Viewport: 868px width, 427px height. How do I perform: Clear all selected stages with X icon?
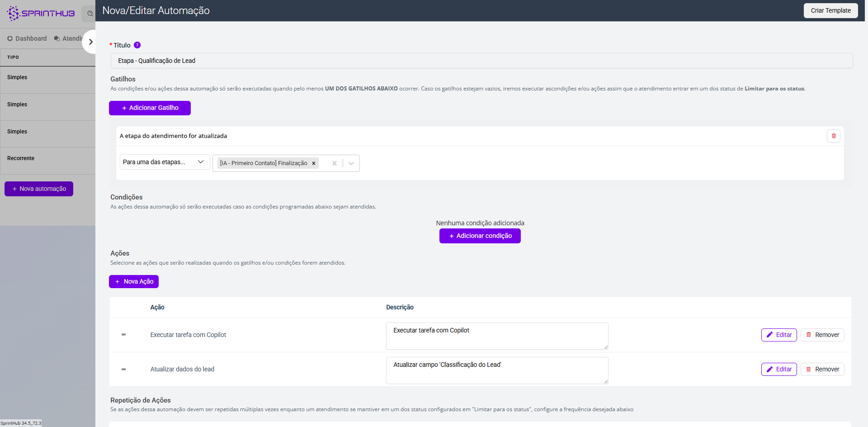(x=335, y=163)
